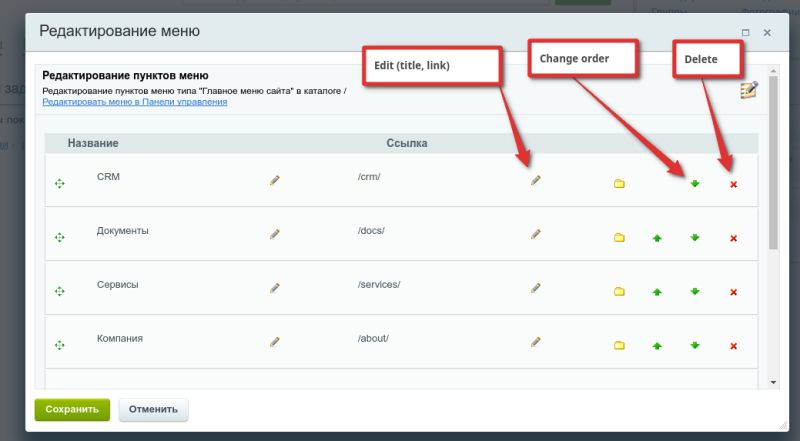Click the Отменить button

pos(153,409)
